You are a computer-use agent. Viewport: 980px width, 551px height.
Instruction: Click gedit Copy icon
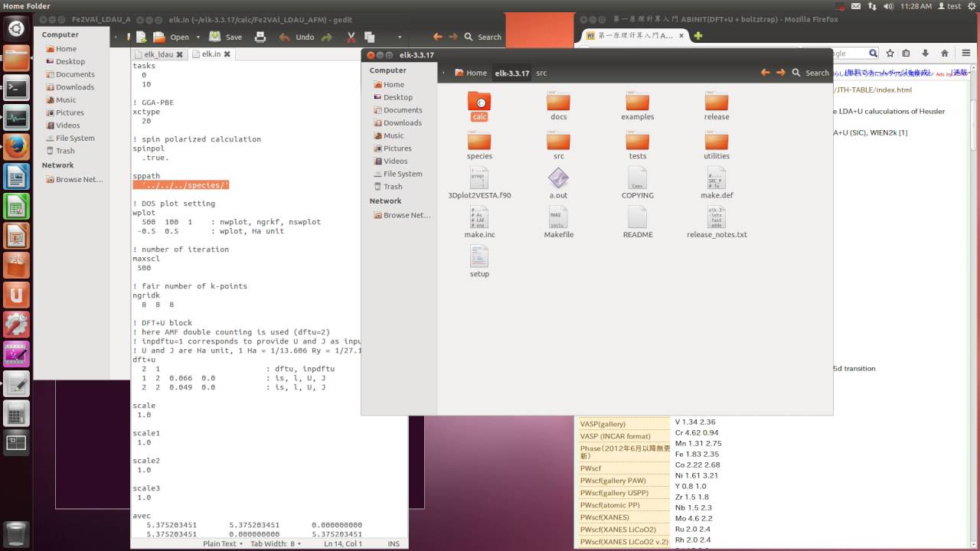369,37
